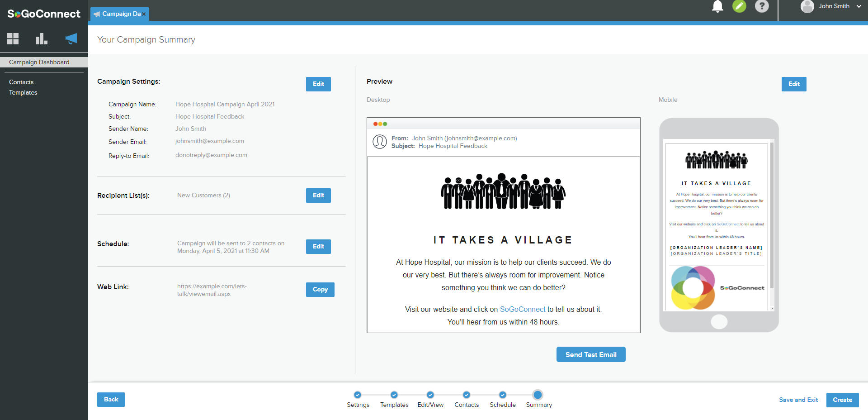Viewport: 868px width, 420px height.
Task: Click the 'Mobile' preview label
Action: [668, 100]
